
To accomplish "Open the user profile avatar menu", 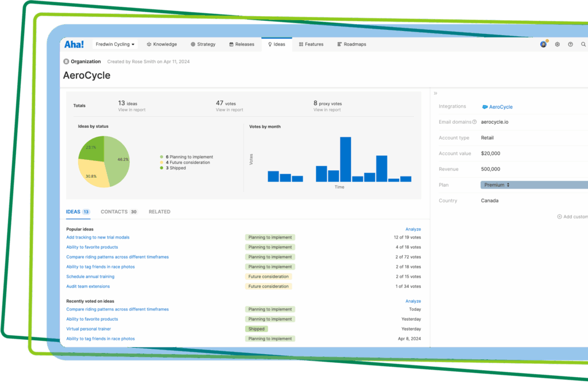I will click(543, 44).
